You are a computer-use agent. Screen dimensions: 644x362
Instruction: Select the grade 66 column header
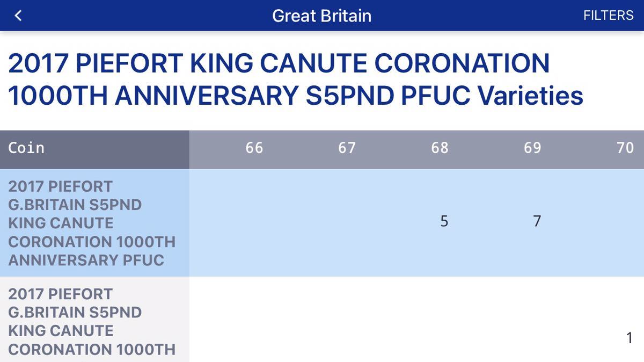[x=254, y=148]
